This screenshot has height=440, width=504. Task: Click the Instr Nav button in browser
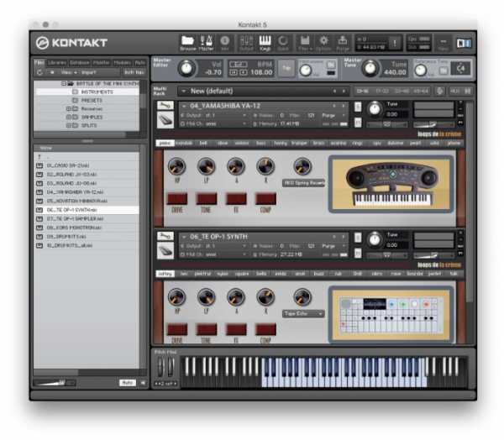[134, 72]
